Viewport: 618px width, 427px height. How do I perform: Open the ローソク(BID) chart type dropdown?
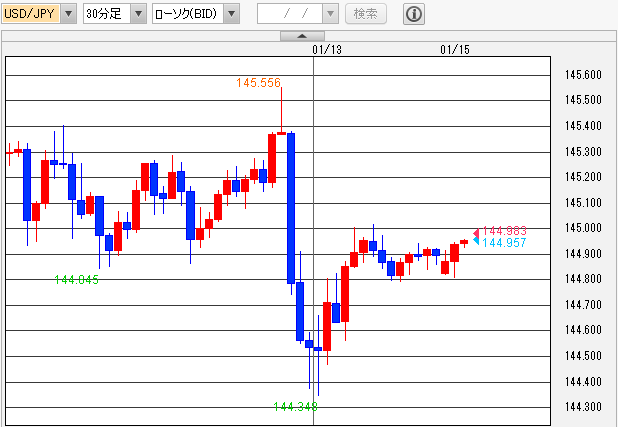[196, 14]
